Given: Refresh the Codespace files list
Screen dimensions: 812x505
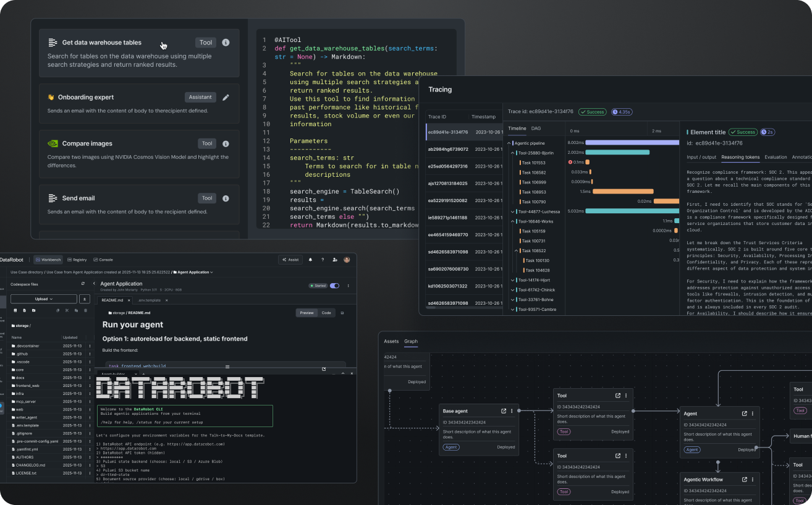Looking at the screenshot, I should [83, 283].
